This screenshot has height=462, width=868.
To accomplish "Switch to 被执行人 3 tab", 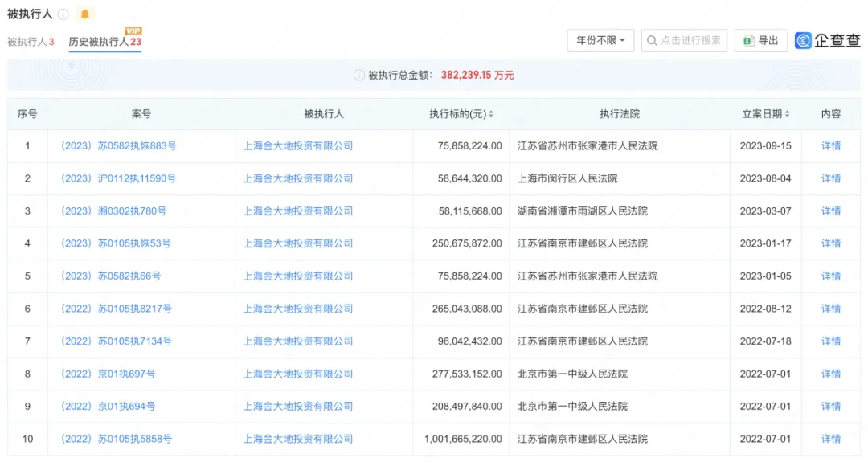I will coord(31,42).
